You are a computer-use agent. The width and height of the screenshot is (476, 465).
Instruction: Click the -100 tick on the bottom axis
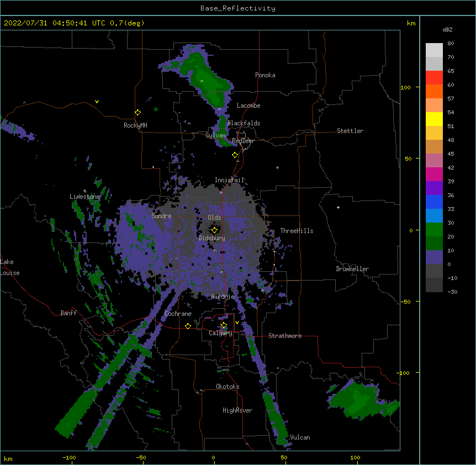tap(69, 457)
